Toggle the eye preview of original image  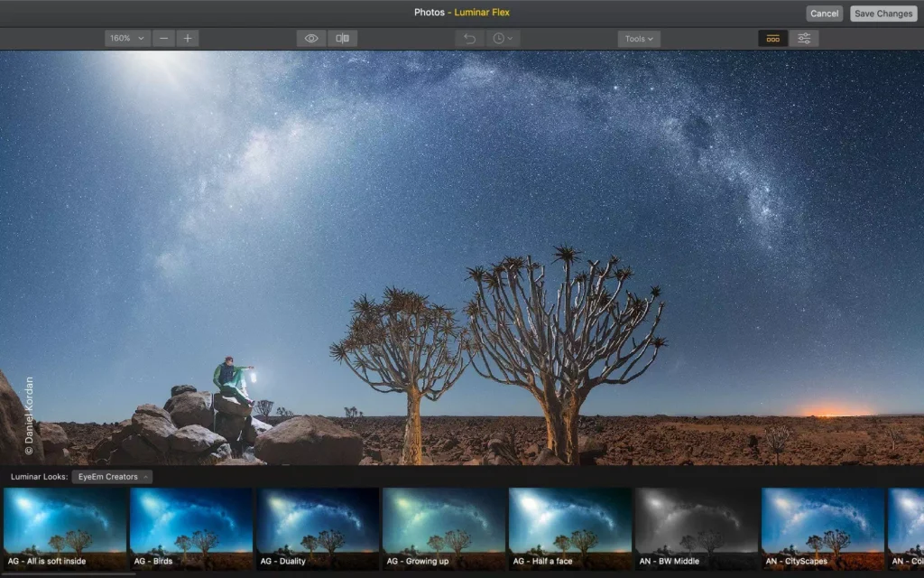(x=311, y=38)
